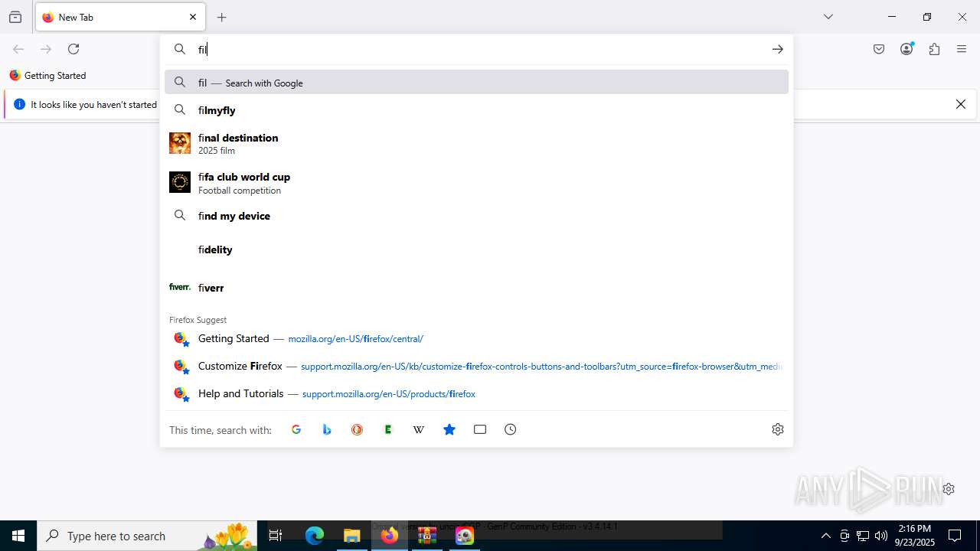Click the info icon in notification bar
Image resolution: width=980 pixels, height=551 pixels.
pyautogui.click(x=20, y=104)
